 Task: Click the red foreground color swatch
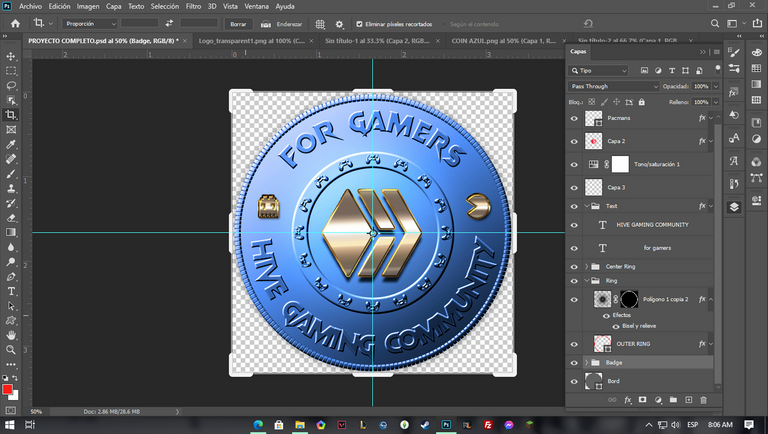point(7,389)
